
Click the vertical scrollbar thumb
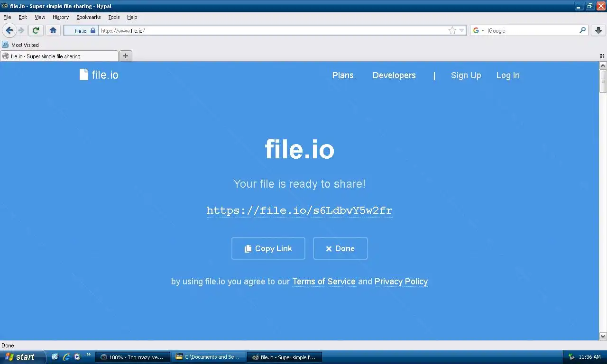603,81
